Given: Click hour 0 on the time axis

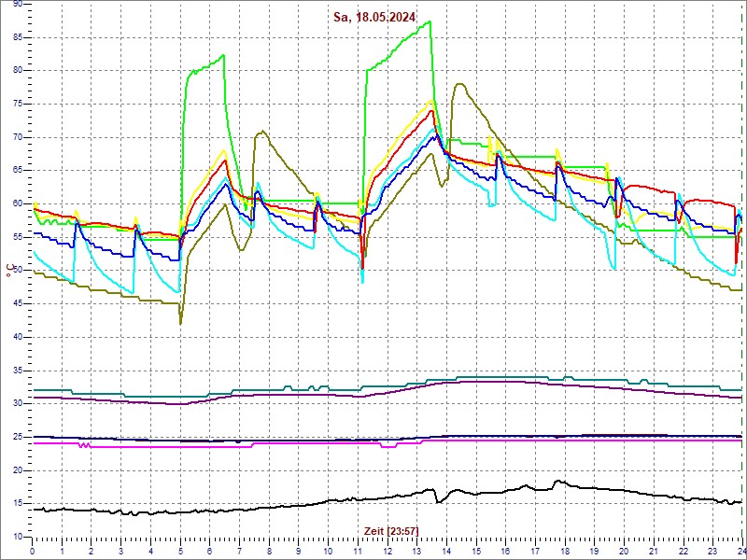Looking at the screenshot, I should click(32, 551).
